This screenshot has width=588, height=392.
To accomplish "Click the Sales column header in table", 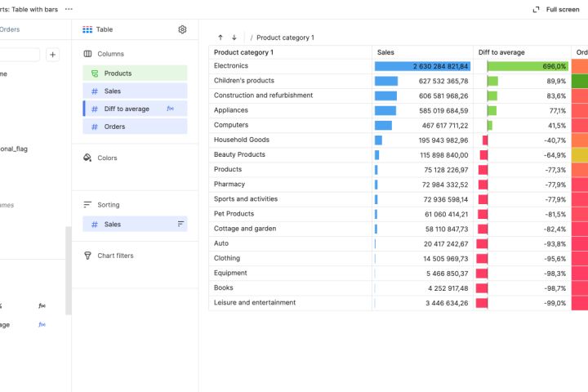I will pos(386,52).
